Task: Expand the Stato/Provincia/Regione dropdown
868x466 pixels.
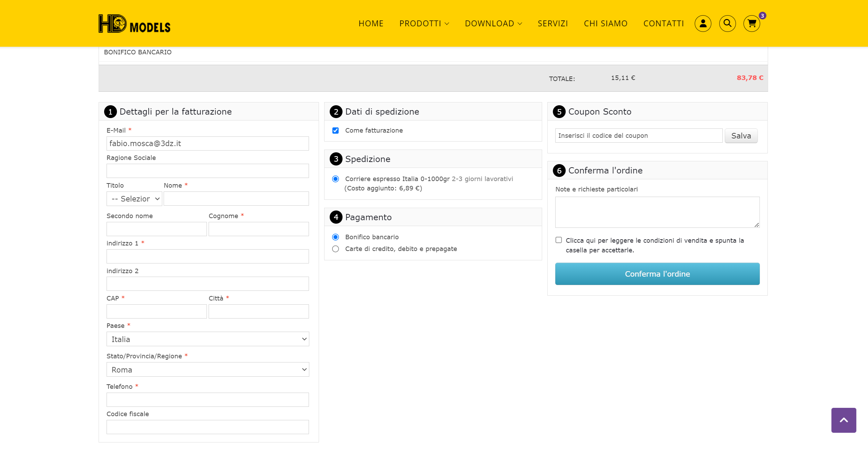Action: click(208, 370)
